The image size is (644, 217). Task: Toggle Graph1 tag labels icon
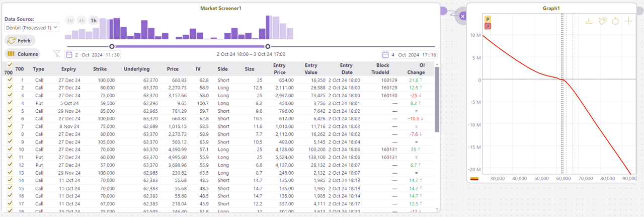click(602, 21)
